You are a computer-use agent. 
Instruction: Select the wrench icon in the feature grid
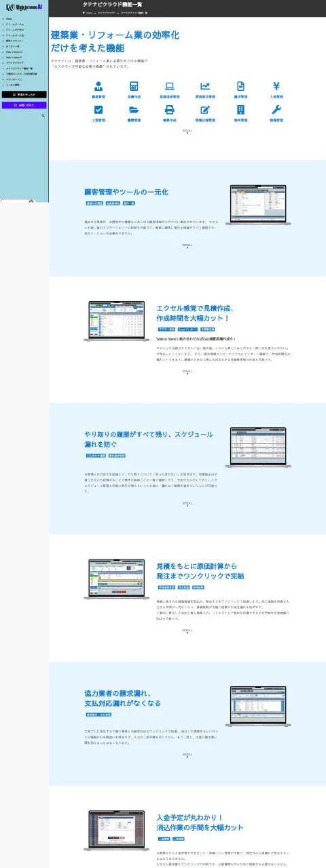tap(276, 109)
